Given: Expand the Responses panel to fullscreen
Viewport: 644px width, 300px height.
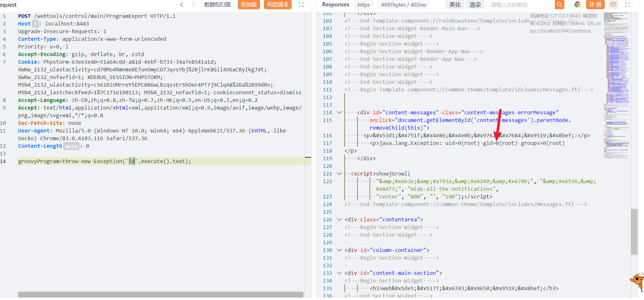Looking at the screenshot, I should [627, 4].
